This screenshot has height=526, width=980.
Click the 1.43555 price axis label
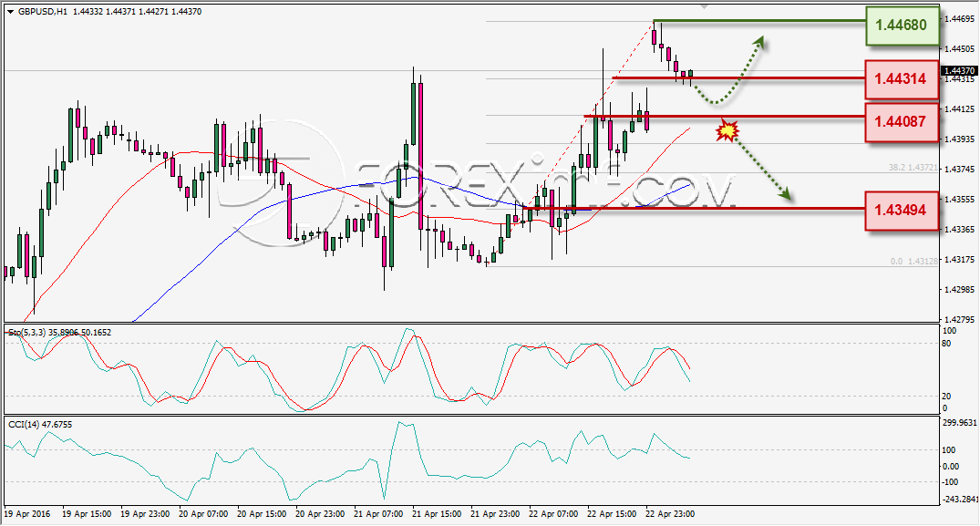pos(959,200)
